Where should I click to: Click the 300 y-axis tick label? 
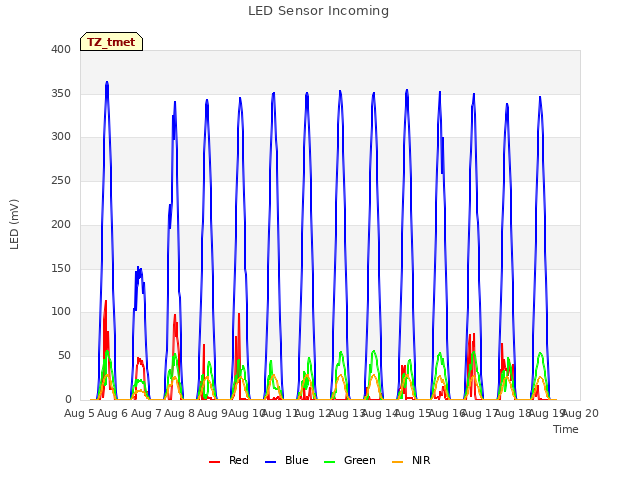point(61,137)
